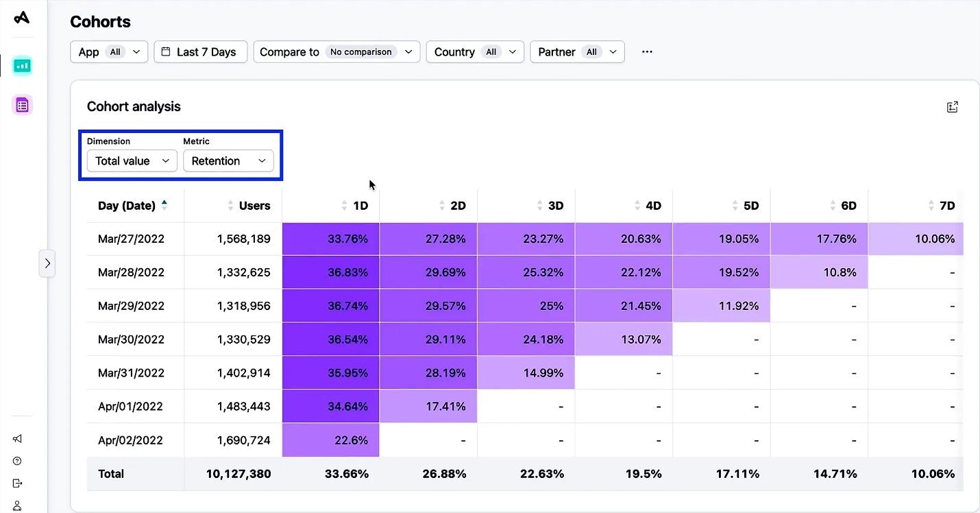Click the 33.76% retention cell
This screenshot has height=513, width=980.
click(330, 239)
